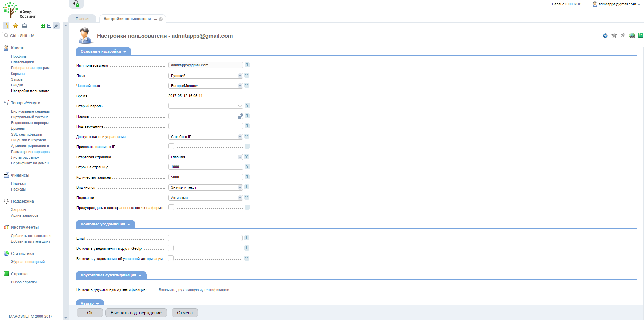Click the notification Email input field

click(x=205, y=238)
